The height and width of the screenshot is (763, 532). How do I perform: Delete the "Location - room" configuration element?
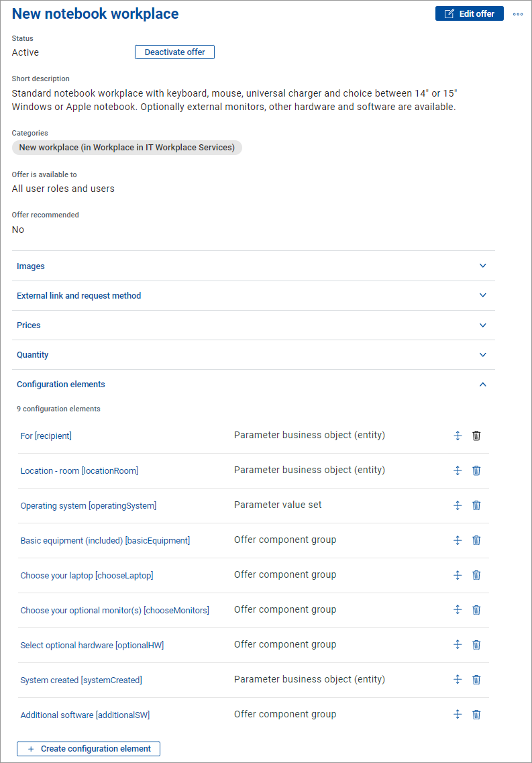pyautogui.click(x=476, y=471)
